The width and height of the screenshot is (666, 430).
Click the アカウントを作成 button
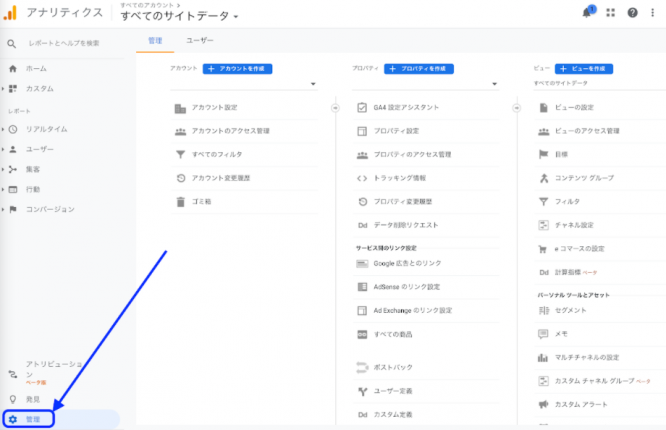(238, 69)
